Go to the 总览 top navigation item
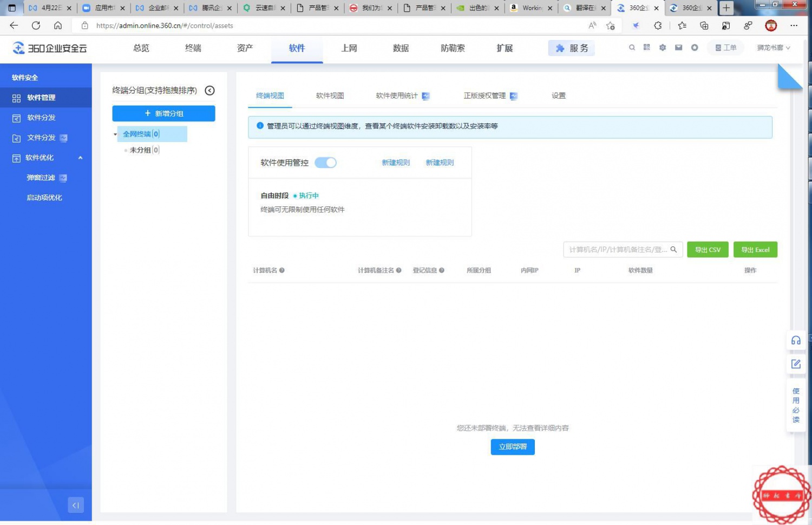 click(x=141, y=48)
